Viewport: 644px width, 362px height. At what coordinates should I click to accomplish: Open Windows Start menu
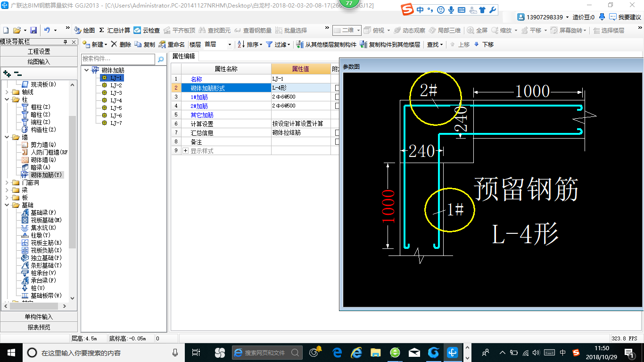(10, 352)
